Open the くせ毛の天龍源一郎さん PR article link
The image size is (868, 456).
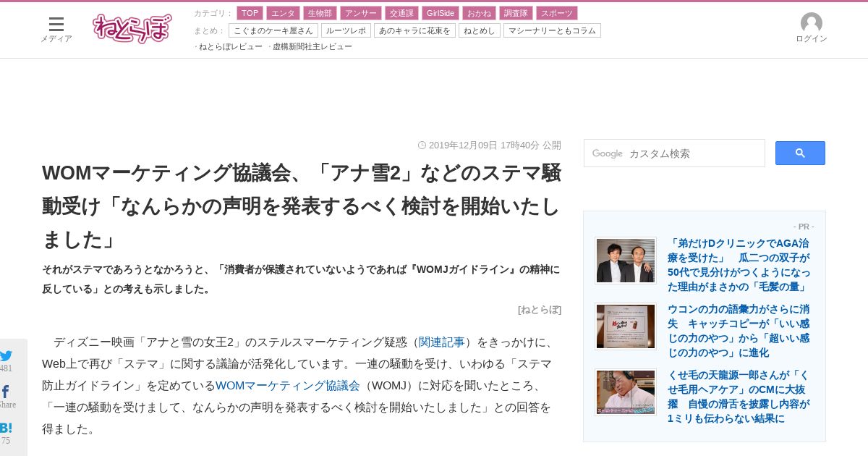click(739, 397)
